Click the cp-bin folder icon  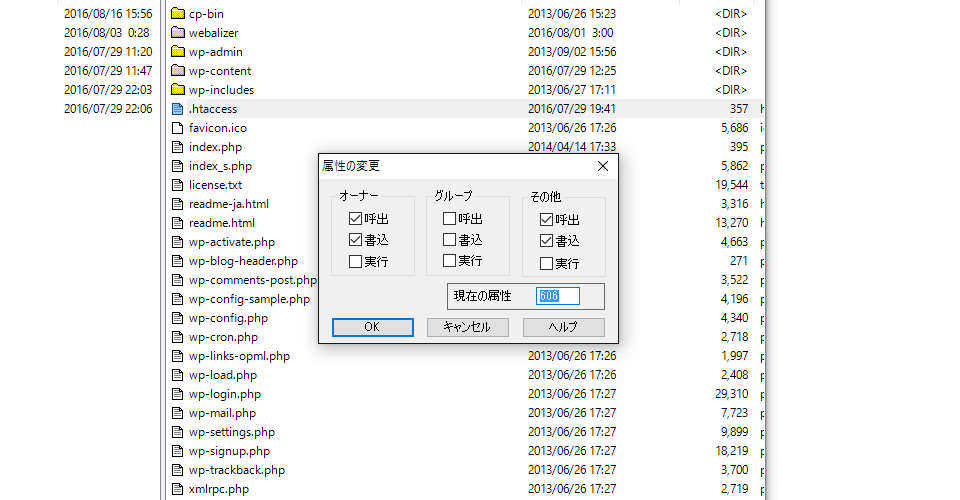[x=178, y=13]
